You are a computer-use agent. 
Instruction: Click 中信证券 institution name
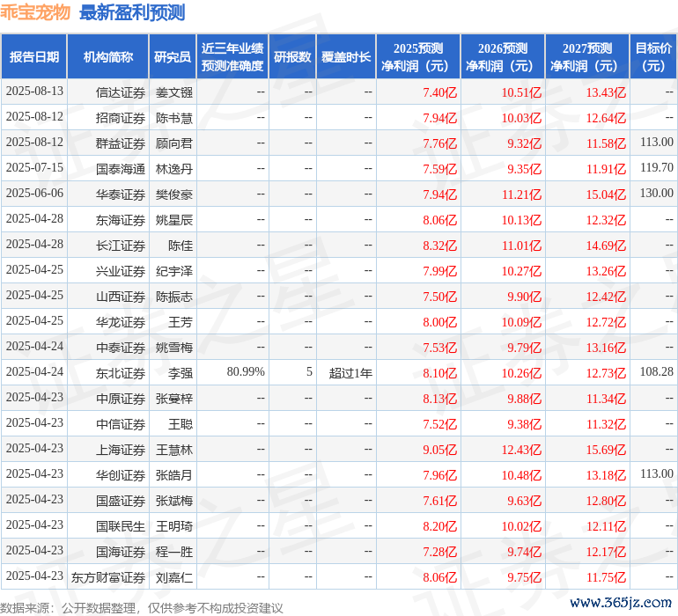(x=121, y=424)
